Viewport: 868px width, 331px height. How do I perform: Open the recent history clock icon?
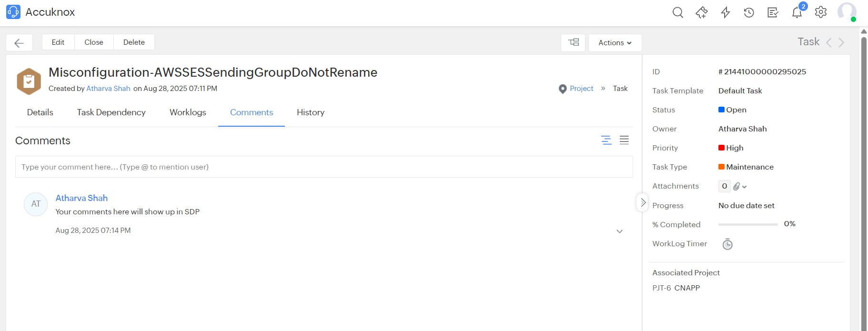(749, 12)
